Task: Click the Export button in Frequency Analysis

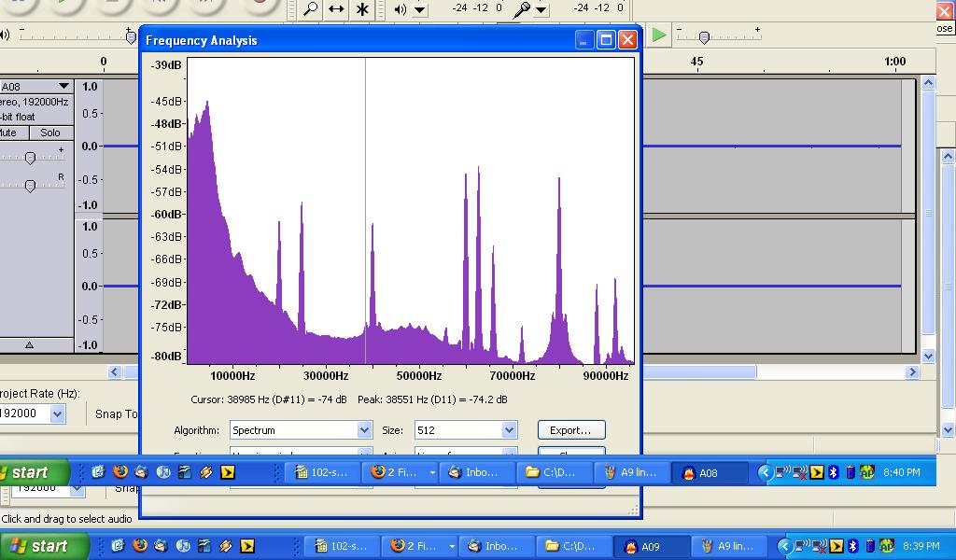Action: pyautogui.click(x=570, y=430)
